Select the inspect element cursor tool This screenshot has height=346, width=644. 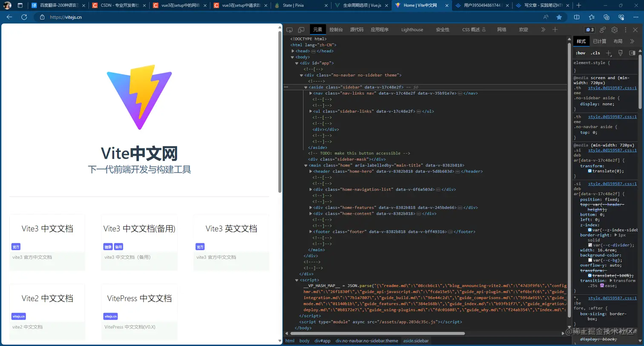tap(289, 29)
